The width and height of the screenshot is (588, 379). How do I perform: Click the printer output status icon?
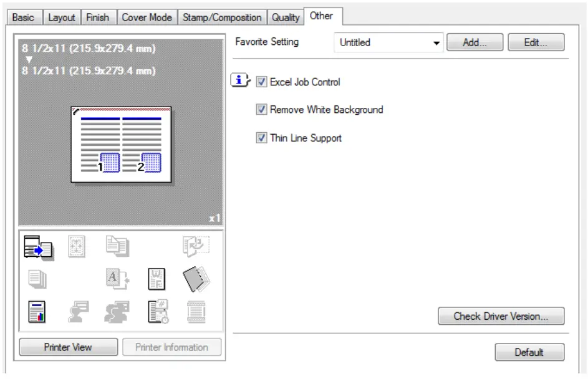coord(39,248)
